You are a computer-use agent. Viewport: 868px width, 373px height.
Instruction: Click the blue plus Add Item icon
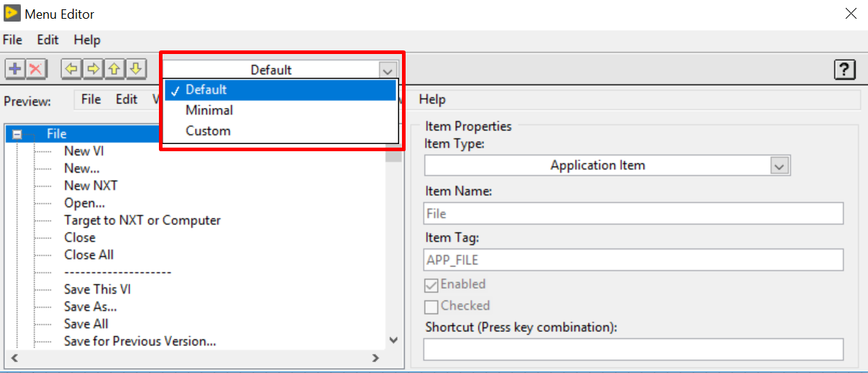(x=15, y=69)
